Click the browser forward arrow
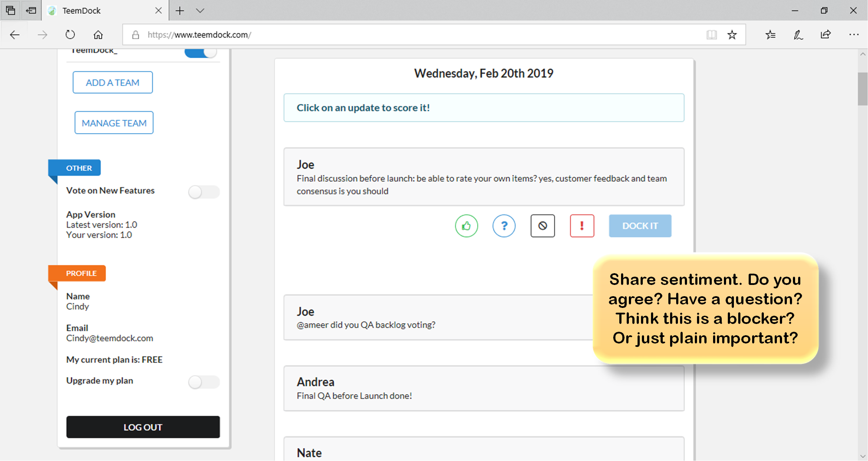 42,35
